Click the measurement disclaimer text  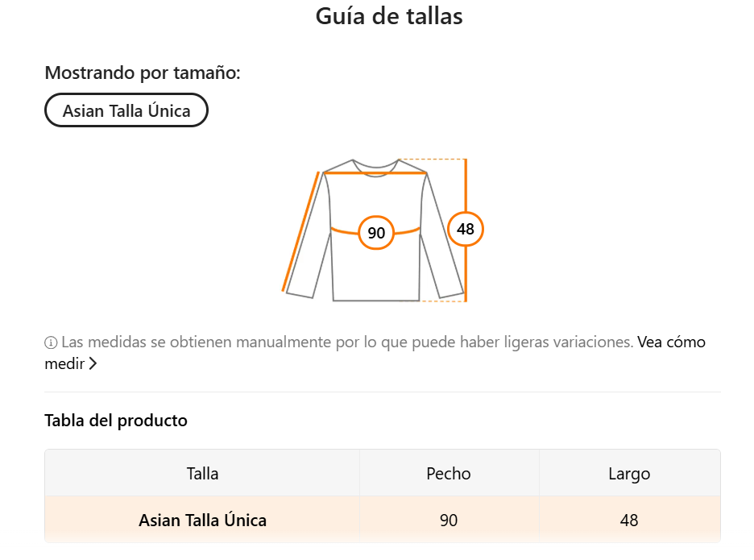coord(347,342)
